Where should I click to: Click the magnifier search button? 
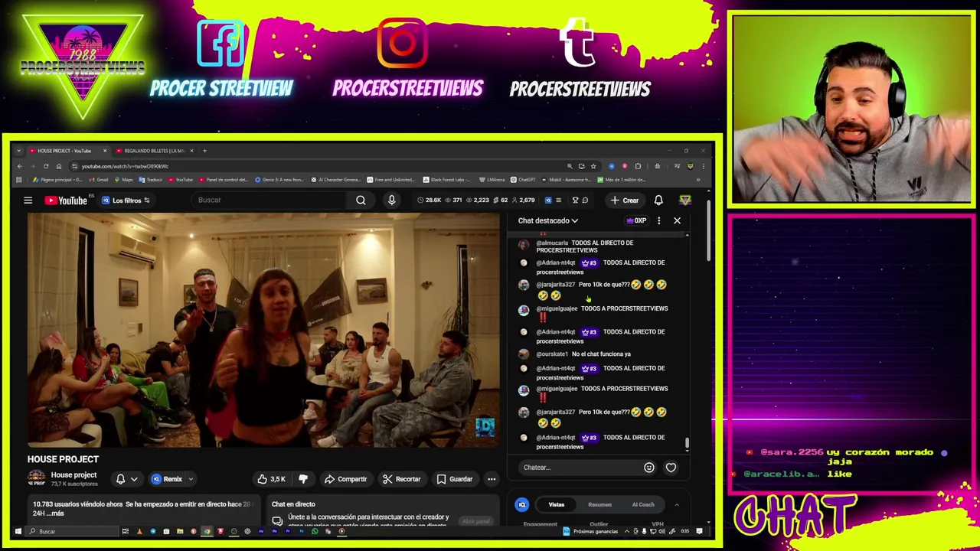(x=361, y=200)
